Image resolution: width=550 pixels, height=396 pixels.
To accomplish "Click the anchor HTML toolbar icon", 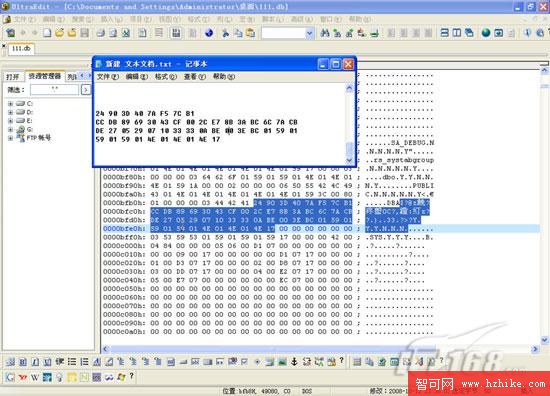I will tap(294, 362).
